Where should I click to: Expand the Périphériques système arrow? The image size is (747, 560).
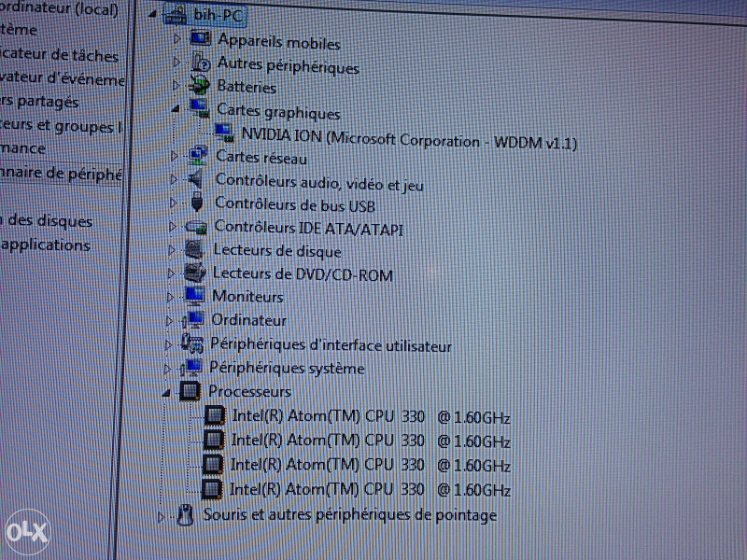coord(167,369)
